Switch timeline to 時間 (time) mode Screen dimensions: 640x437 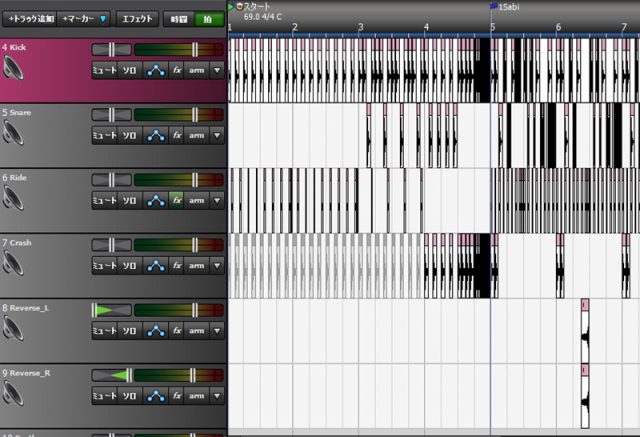[178, 18]
